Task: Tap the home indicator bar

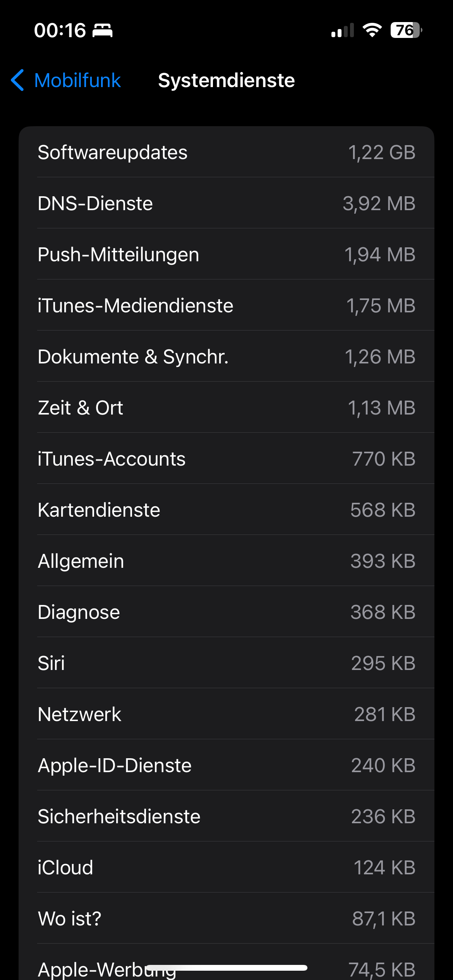Action: coord(226,968)
